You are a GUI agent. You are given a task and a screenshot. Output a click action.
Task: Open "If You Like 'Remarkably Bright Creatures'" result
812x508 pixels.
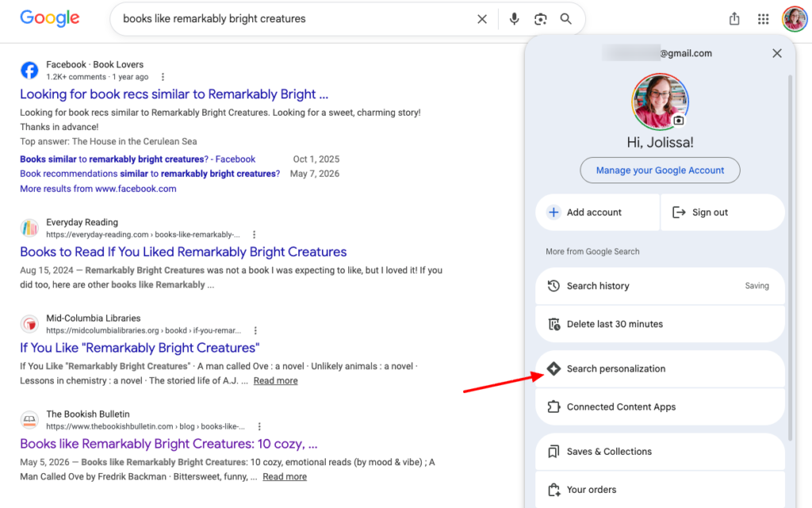[x=140, y=348]
